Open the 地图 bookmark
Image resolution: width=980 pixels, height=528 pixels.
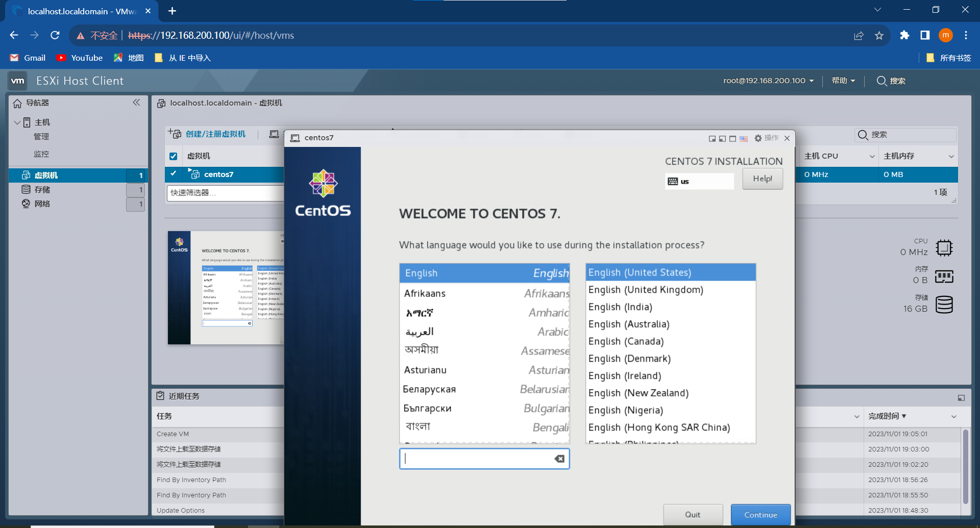coord(129,58)
